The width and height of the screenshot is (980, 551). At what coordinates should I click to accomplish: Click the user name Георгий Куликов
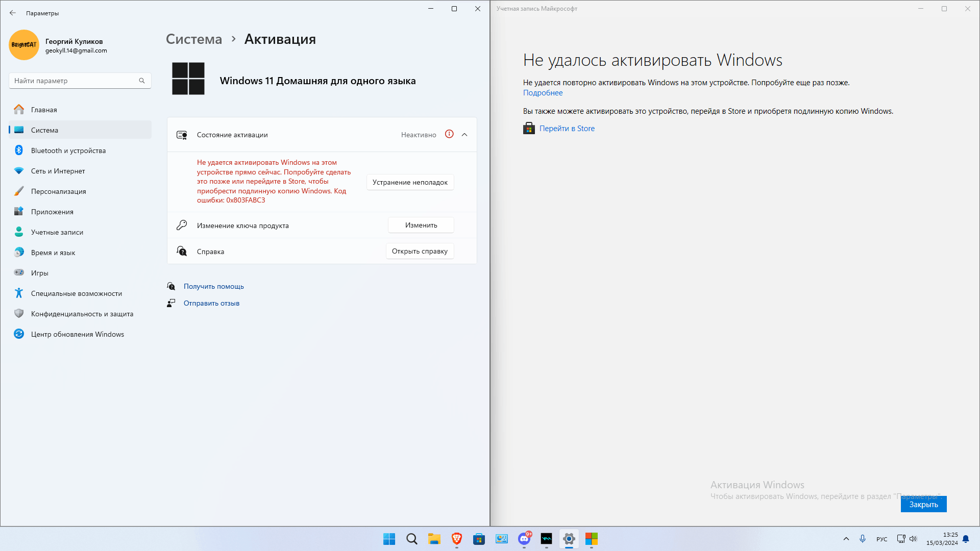click(x=74, y=41)
